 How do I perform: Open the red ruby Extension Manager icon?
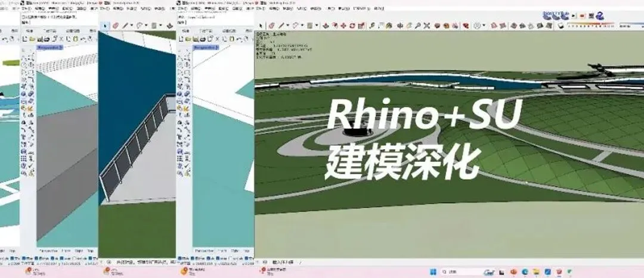[x=466, y=26]
